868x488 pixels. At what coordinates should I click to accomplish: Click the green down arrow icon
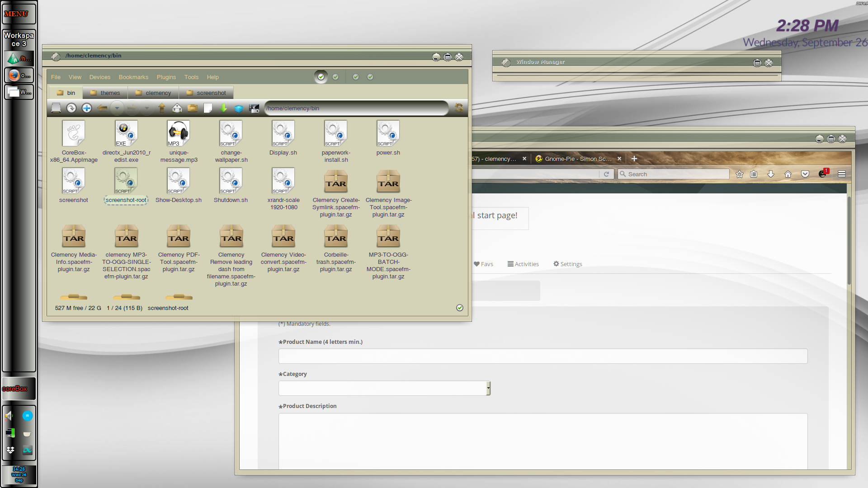pos(223,108)
